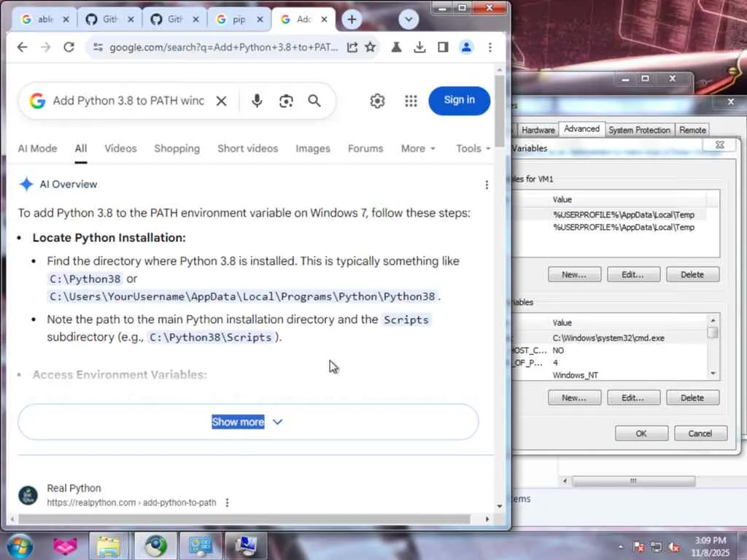Open Remote tab in System Properties

click(692, 130)
